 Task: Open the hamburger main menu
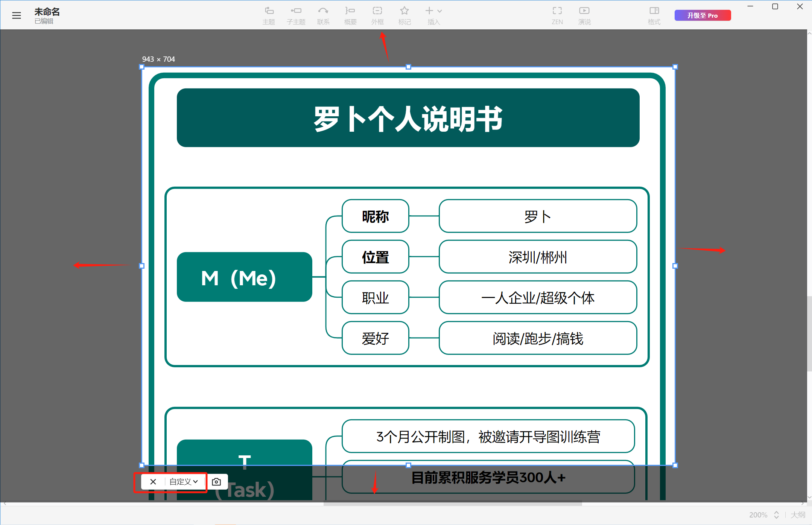(x=17, y=15)
